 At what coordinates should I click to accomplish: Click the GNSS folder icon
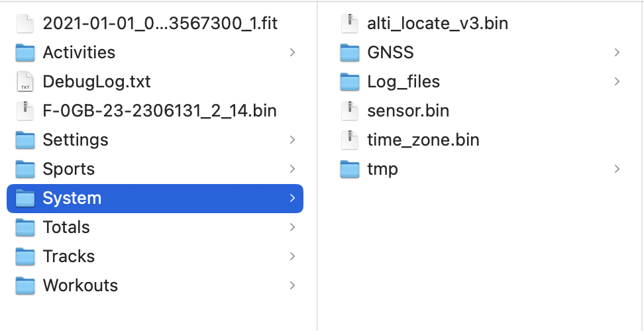(x=350, y=52)
